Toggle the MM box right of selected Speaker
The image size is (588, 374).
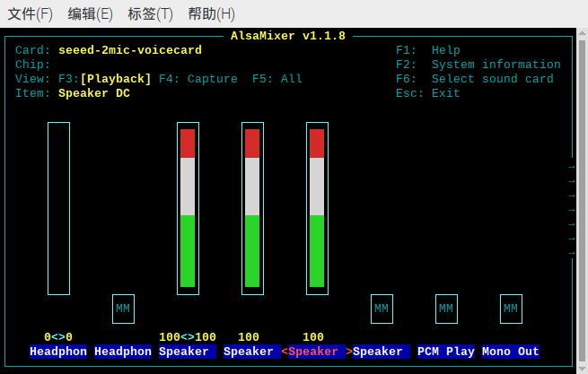point(382,309)
